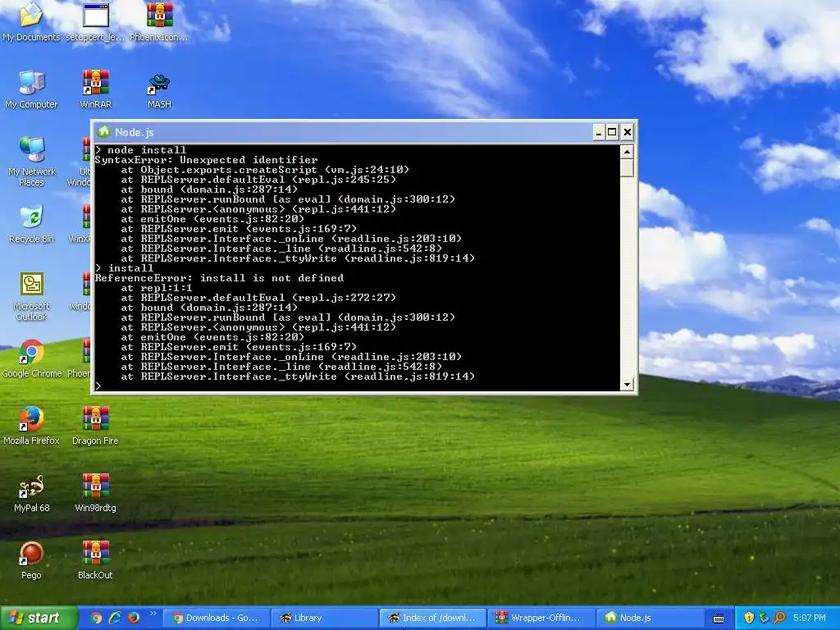Minimize the Node.js window
The height and width of the screenshot is (630, 840).
click(599, 132)
